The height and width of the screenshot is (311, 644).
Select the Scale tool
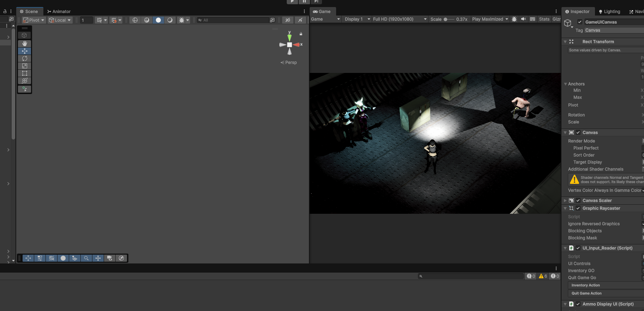coord(25,66)
